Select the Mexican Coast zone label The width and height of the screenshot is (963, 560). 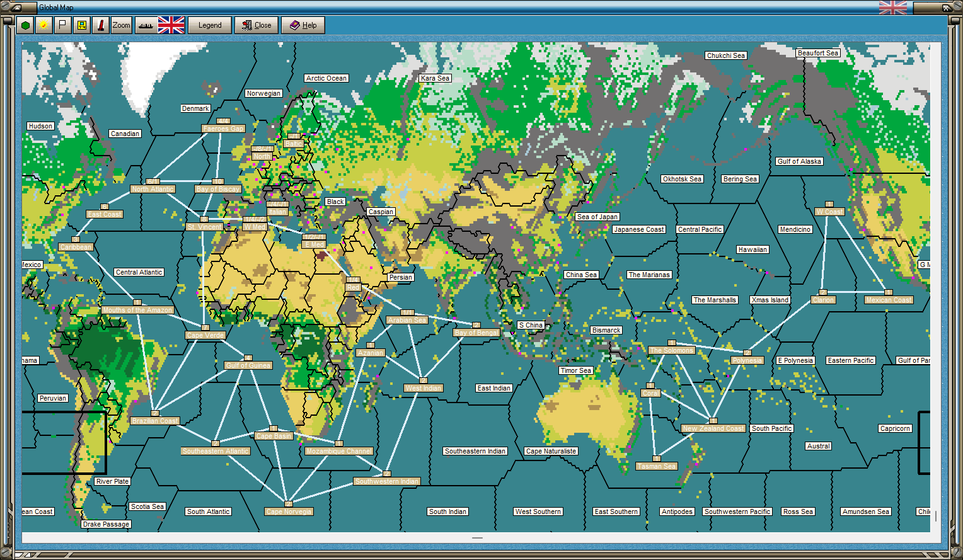click(x=889, y=300)
